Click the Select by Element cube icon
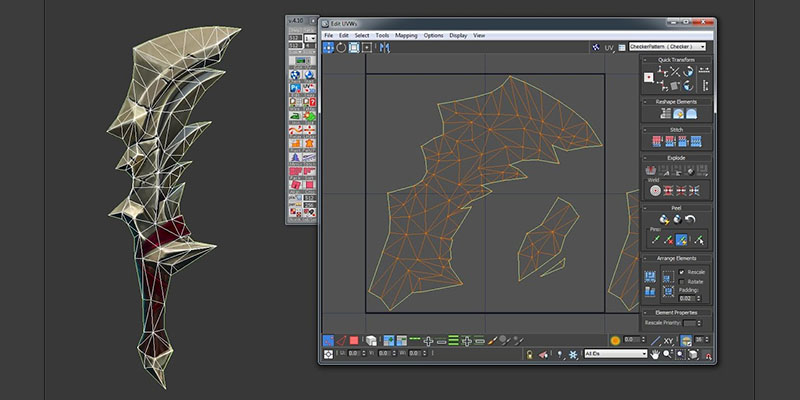800x400 pixels. 371,340
